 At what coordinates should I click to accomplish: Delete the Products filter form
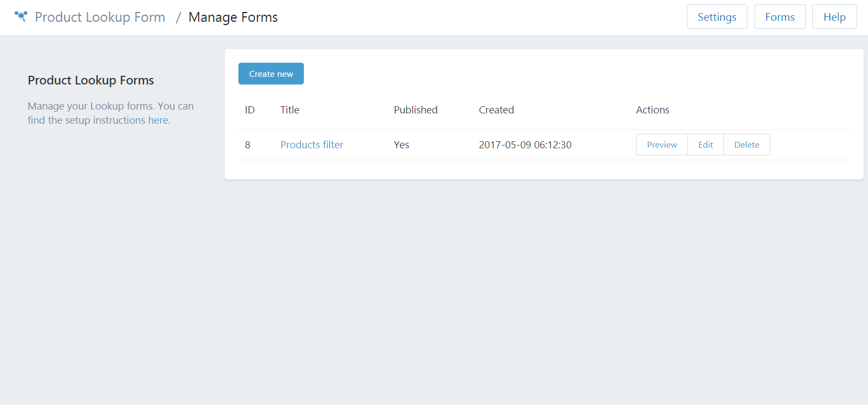746,144
